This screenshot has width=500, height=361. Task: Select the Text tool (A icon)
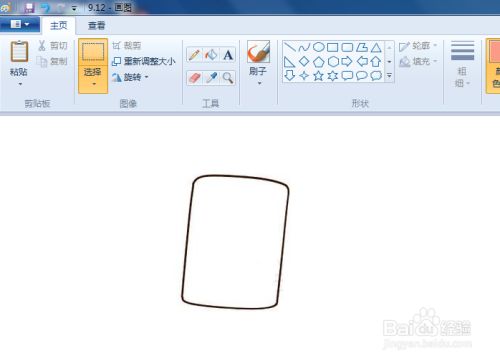pyautogui.click(x=228, y=55)
